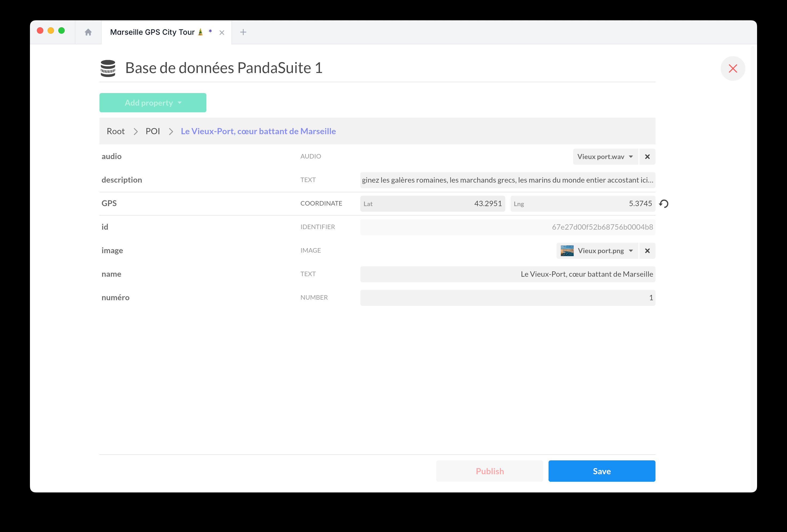Click the Save button
The height and width of the screenshot is (532, 787).
601,471
